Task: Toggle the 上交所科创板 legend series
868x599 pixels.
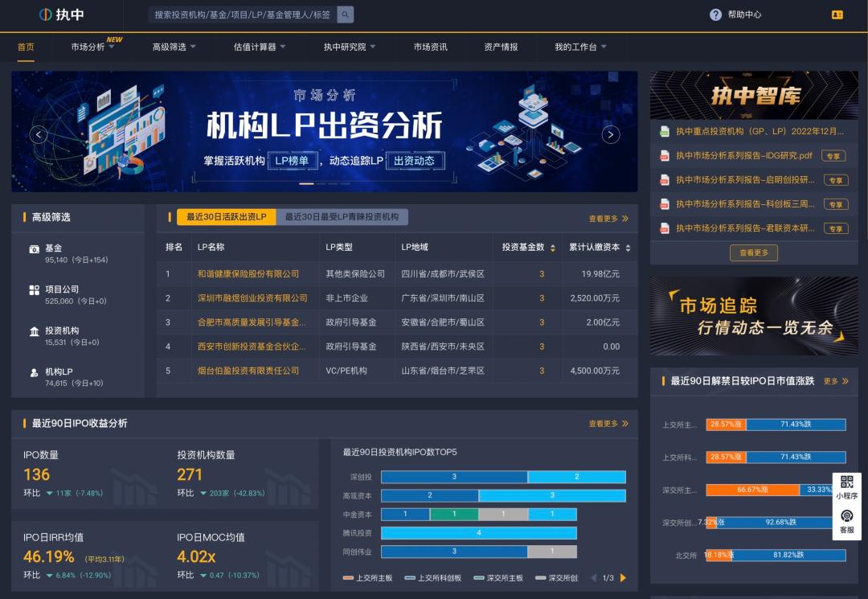Action: 433,578
